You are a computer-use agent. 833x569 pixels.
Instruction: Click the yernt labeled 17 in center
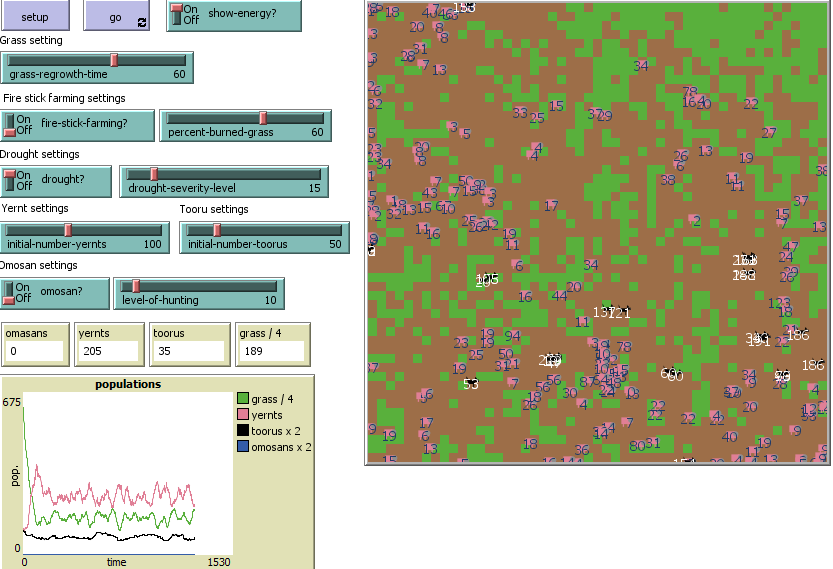(x=551, y=206)
